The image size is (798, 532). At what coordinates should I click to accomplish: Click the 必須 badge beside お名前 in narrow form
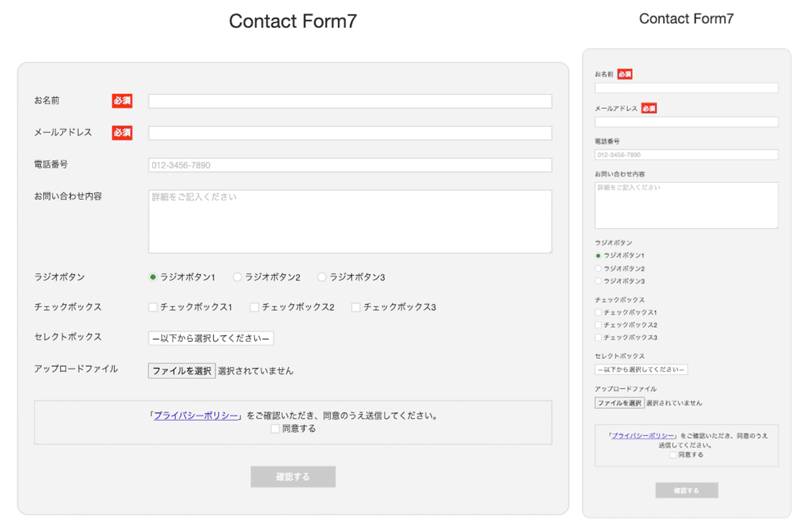624,74
